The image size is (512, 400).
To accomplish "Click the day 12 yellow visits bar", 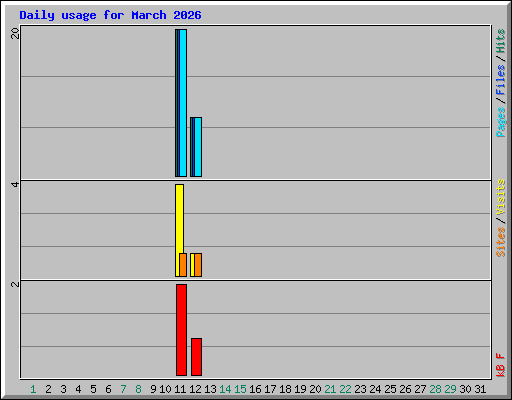I will click(192, 265).
